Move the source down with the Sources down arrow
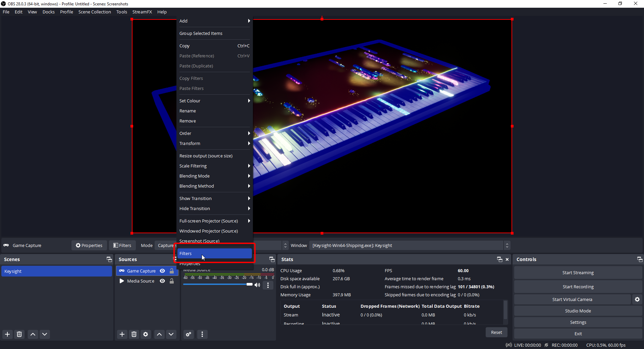Image resolution: width=644 pixels, height=349 pixels. [x=171, y=334]
